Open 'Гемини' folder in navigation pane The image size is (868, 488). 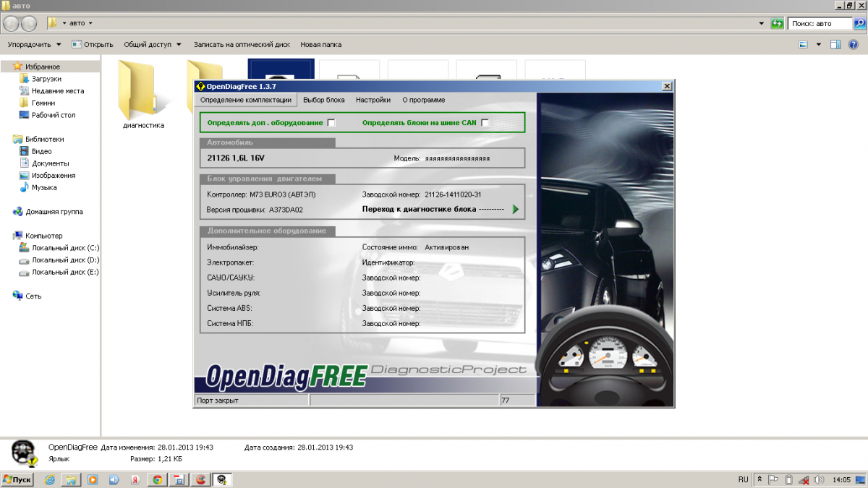click(43, 103)
